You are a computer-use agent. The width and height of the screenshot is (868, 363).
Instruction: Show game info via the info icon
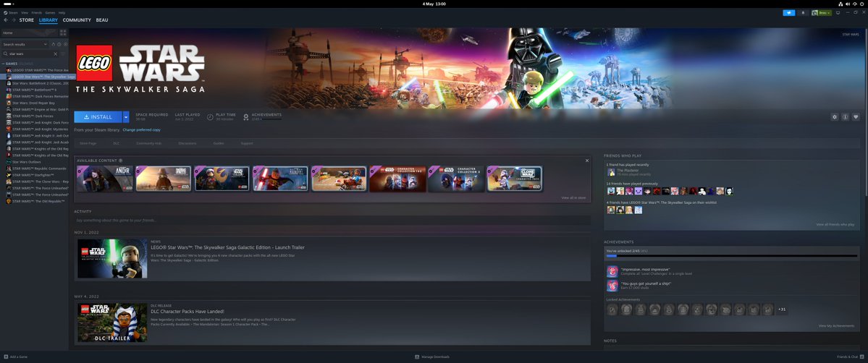click(845, 116)
